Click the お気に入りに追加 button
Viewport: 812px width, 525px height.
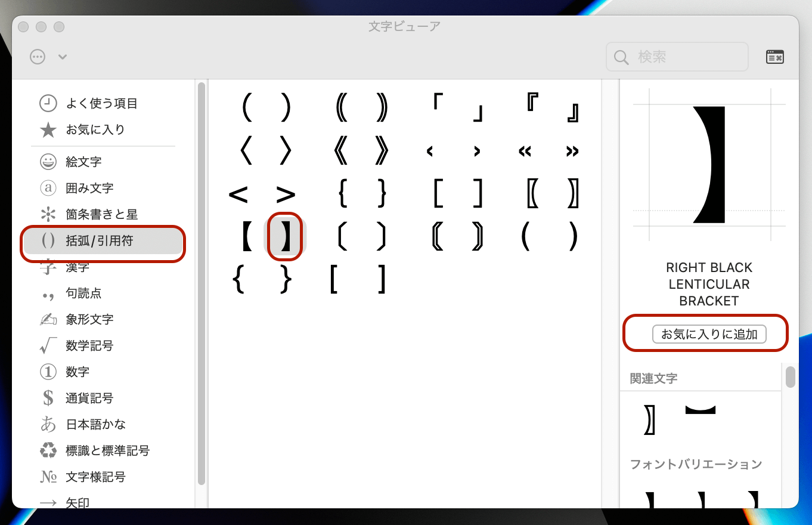point(709,334)
